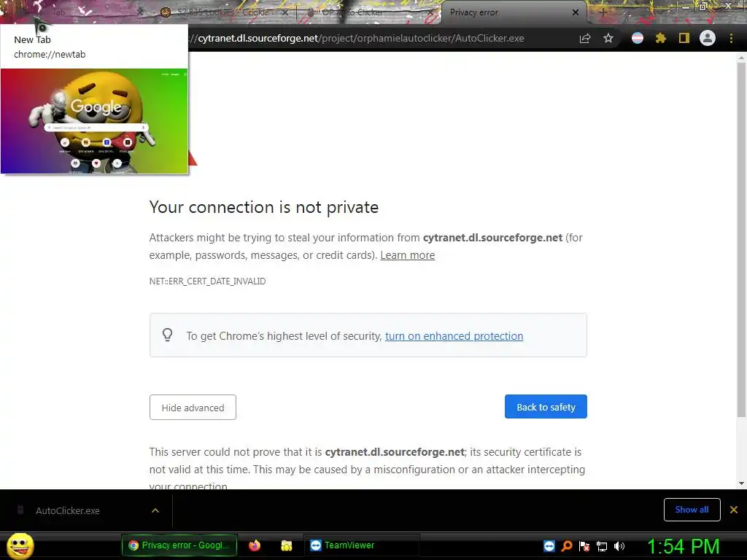
Task: Click Show all downloads button
Action: coord(692,510)
